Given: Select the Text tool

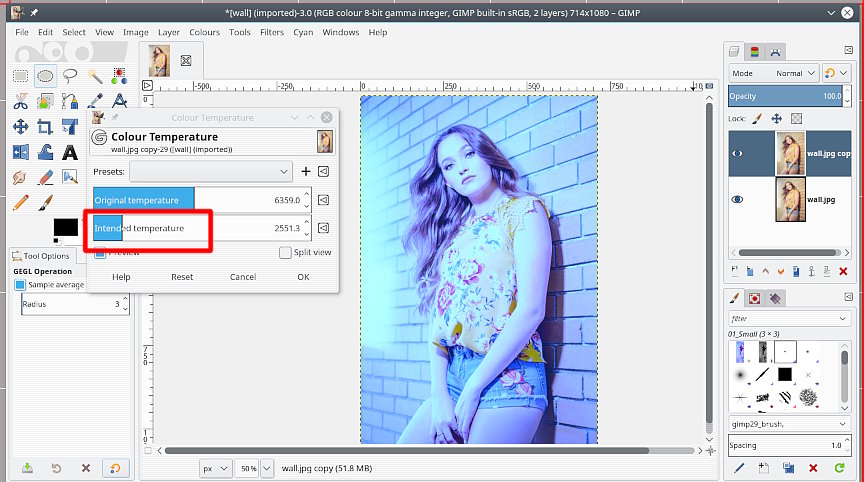Looking at the screenshot, I should coord(70,153).
